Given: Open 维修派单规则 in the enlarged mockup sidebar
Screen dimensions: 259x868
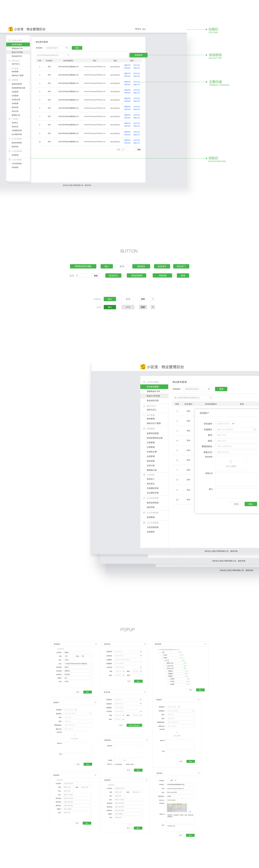Looking at the screenshot, I should pos(153,503).
